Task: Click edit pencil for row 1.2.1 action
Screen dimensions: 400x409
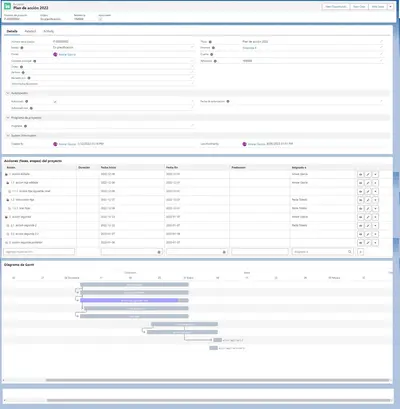Action: point(368,209)
